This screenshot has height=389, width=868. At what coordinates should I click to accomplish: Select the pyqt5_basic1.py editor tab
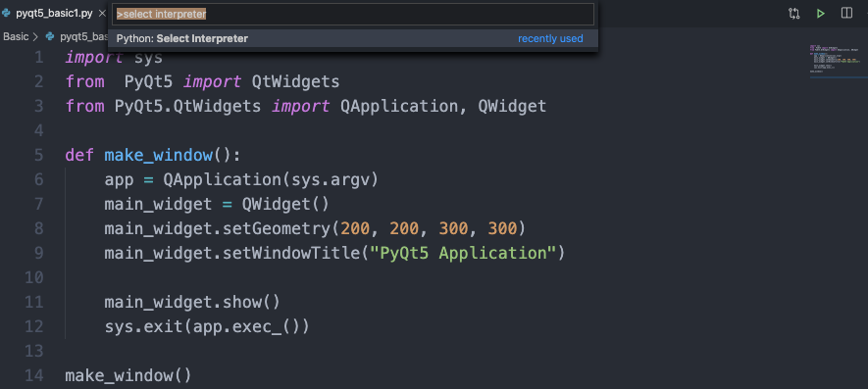tap(54, 14)
